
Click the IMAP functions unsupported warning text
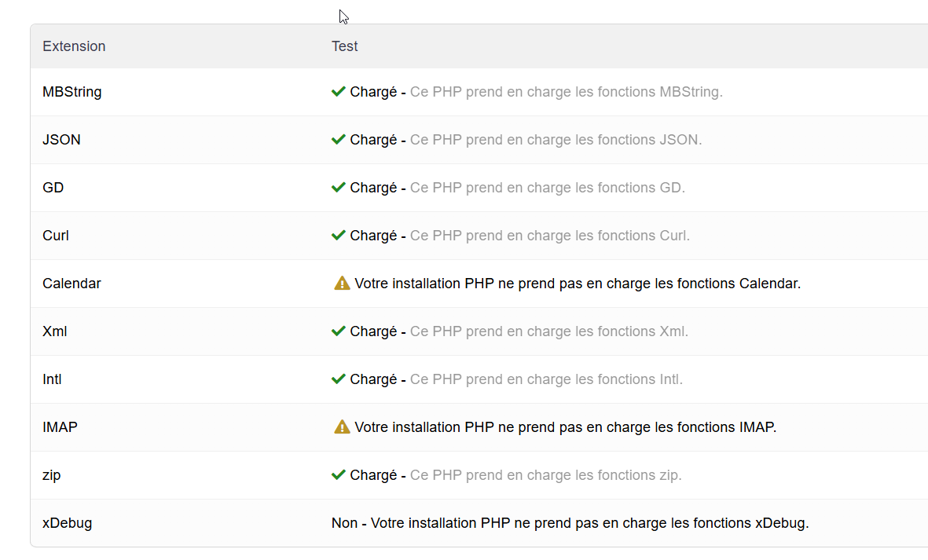565,427
